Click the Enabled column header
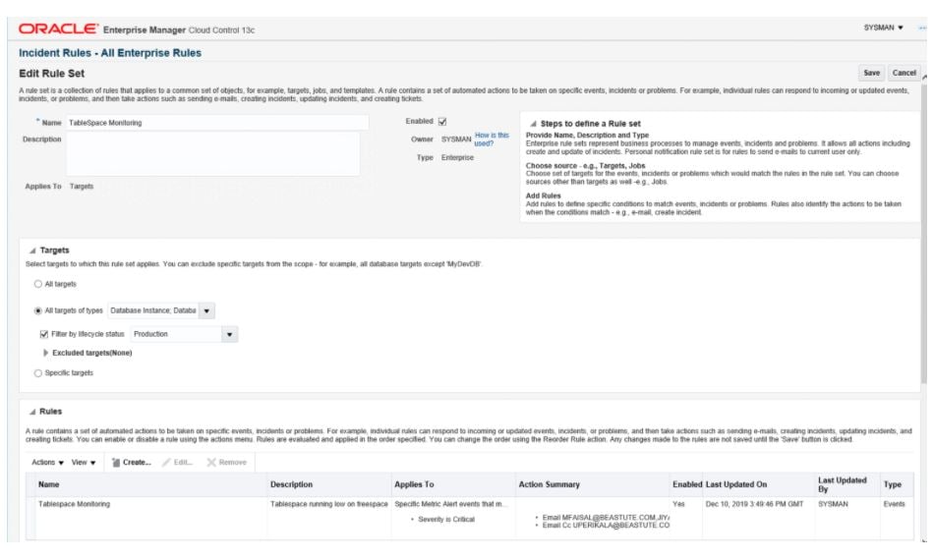 point(687,484)
